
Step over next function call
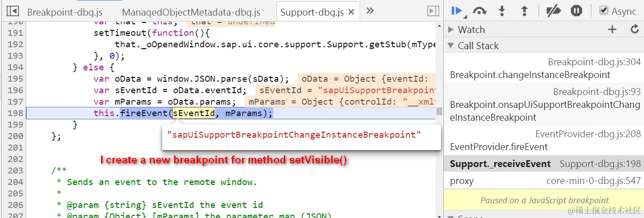[x=480, y=11]
